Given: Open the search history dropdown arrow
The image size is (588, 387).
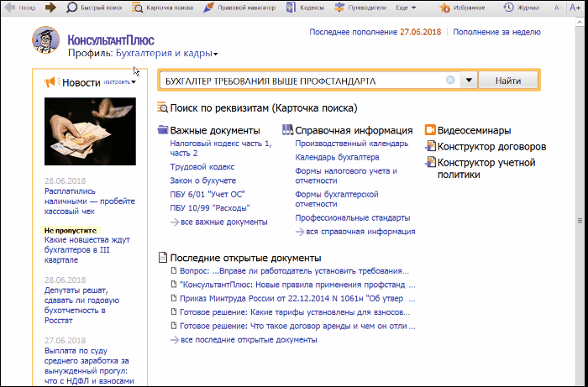Looking at the screenshot, I should (x=469, y=80).
